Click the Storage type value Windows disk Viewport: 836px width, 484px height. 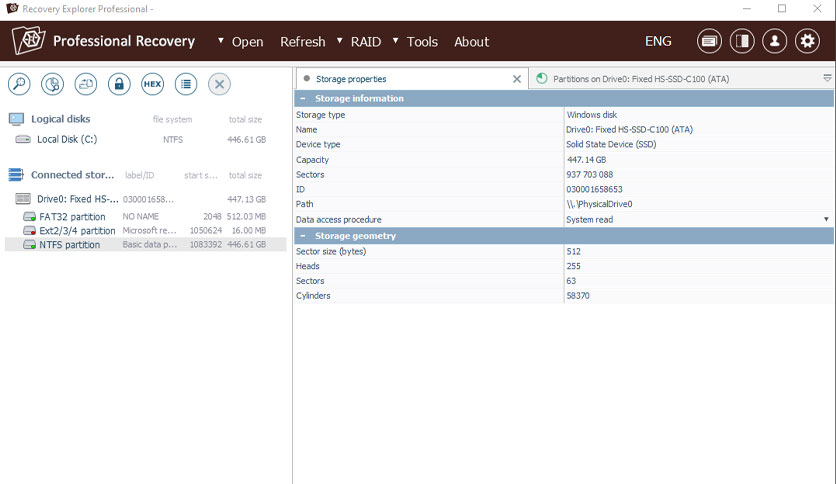[592, 115]
